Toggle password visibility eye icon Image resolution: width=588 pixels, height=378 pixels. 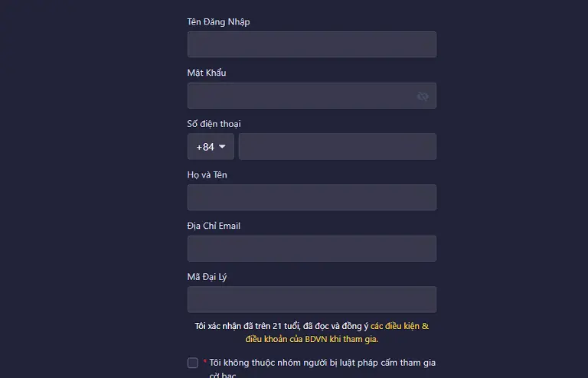click(423, 96)
